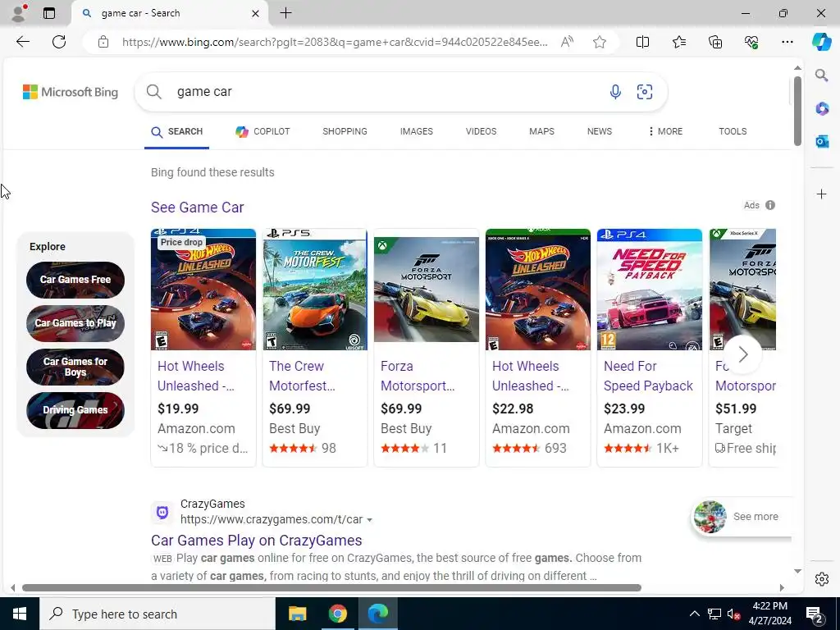Open notifications action center
Screen dimensions: 840x630
[815, 614]
